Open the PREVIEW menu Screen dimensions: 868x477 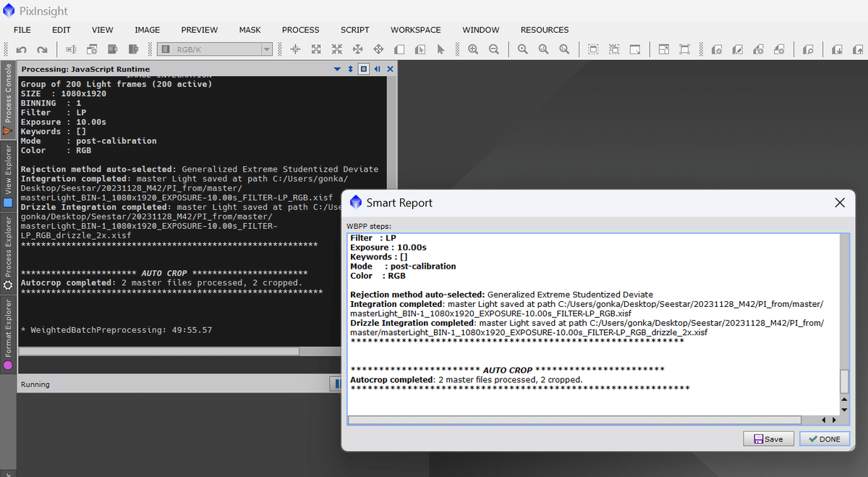pos(200,30)
